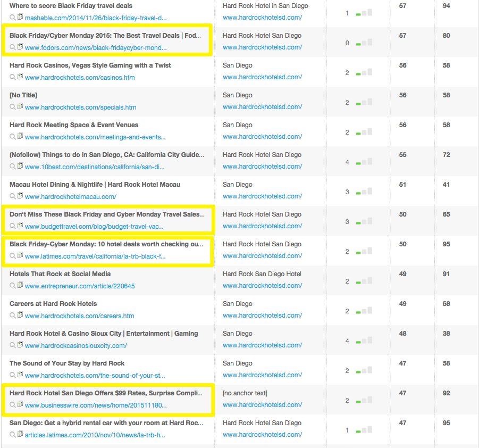Visit hardrockhotels.com/specials.htm link
The image size is (479, 448).
click(x=80, y=107)
